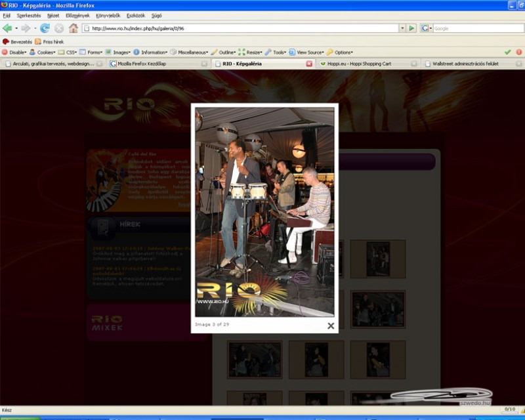Open the Könyvjelzők menu
Image resolution: width=525 pixels, height=420 pixels.
point(108,15)
